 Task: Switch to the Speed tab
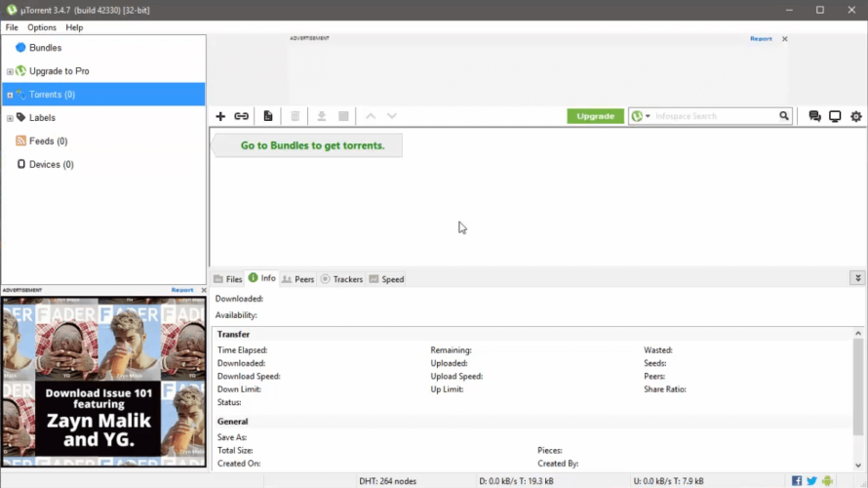pyautogui.click(x=386, y=279)
